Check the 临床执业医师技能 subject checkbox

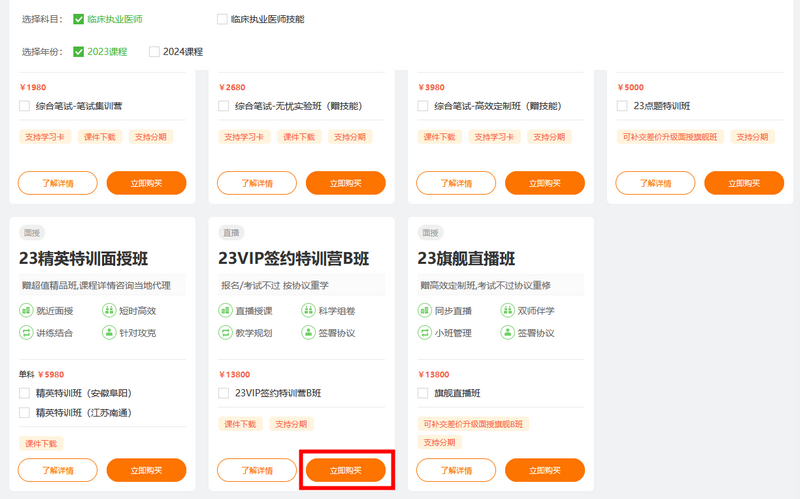click(222, 19)
